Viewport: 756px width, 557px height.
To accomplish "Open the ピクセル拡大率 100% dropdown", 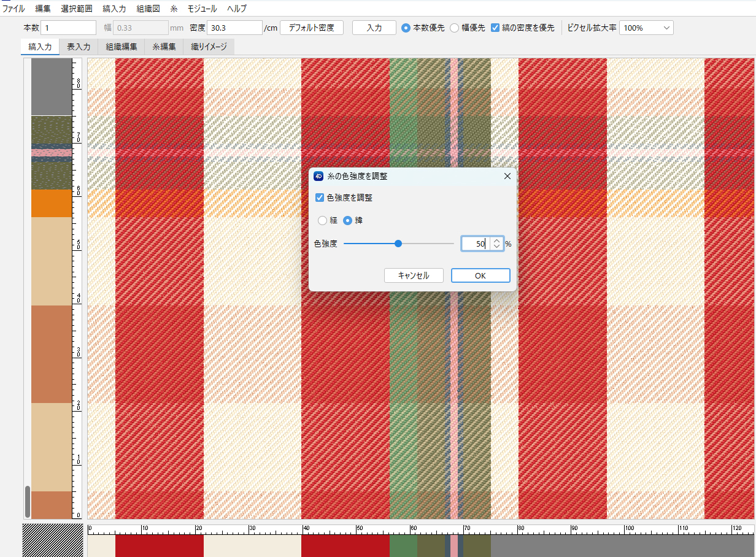I will 646,28.
